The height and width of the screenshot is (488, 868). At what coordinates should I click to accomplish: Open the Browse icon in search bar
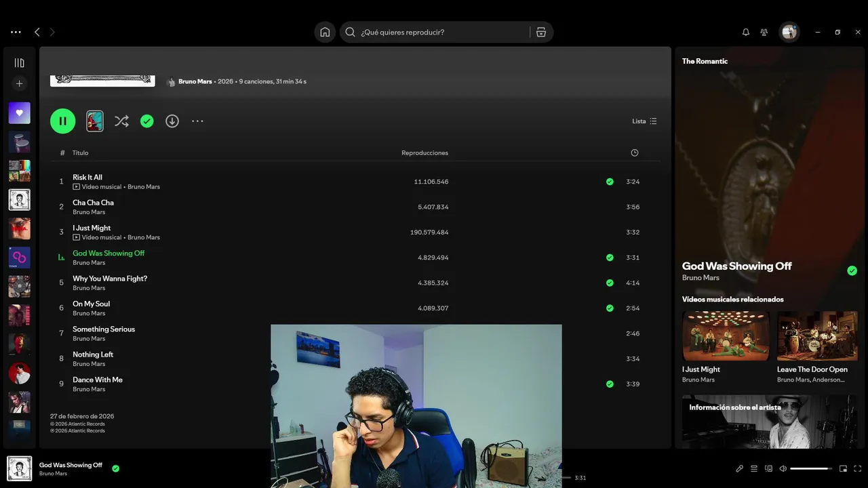point(541,32)
